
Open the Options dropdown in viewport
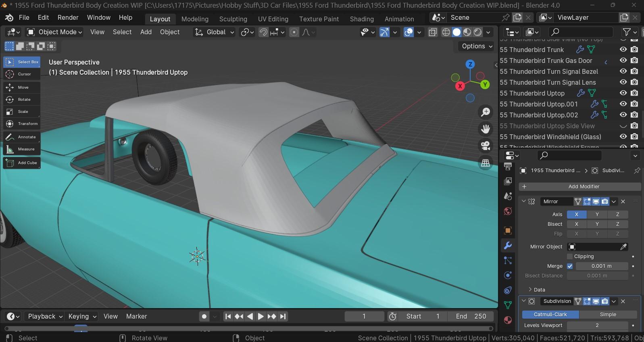[x=477, y=46]
